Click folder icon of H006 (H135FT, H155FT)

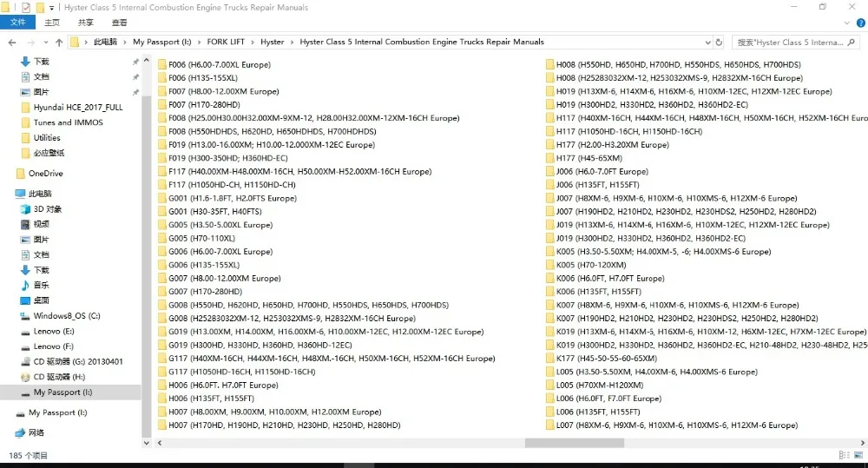[x=161, y=399]
